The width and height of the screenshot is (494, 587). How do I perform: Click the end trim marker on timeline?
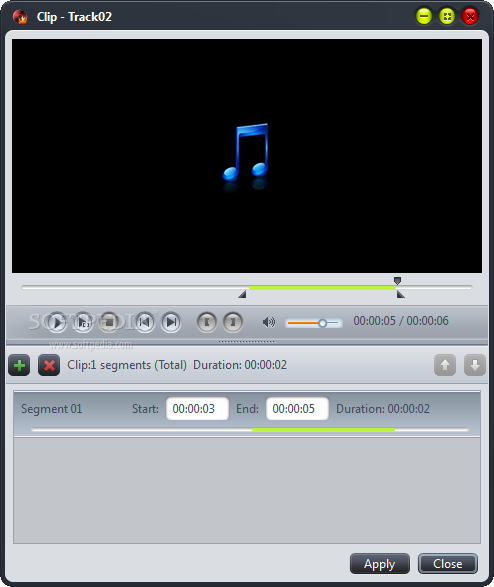coord(401,295)
